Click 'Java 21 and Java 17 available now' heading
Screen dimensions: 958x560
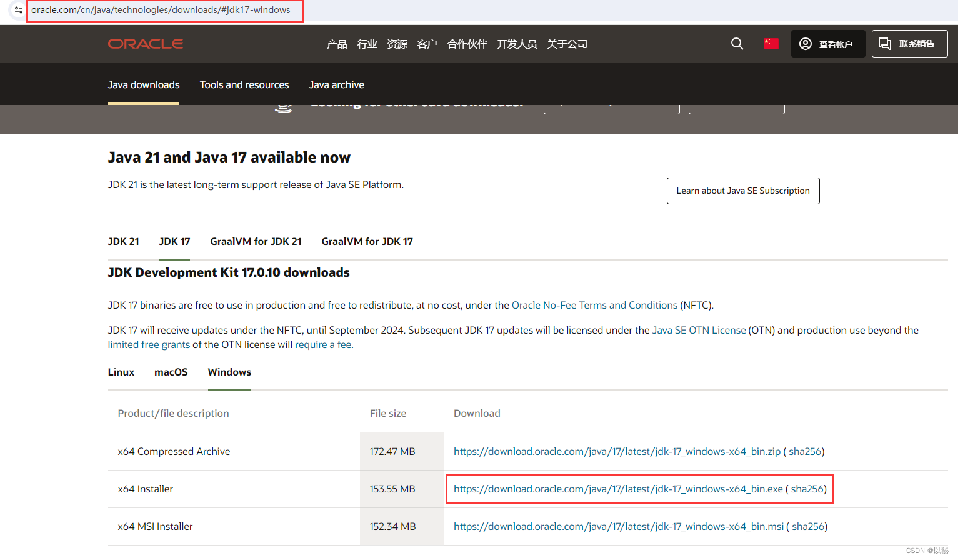(229, 157)
